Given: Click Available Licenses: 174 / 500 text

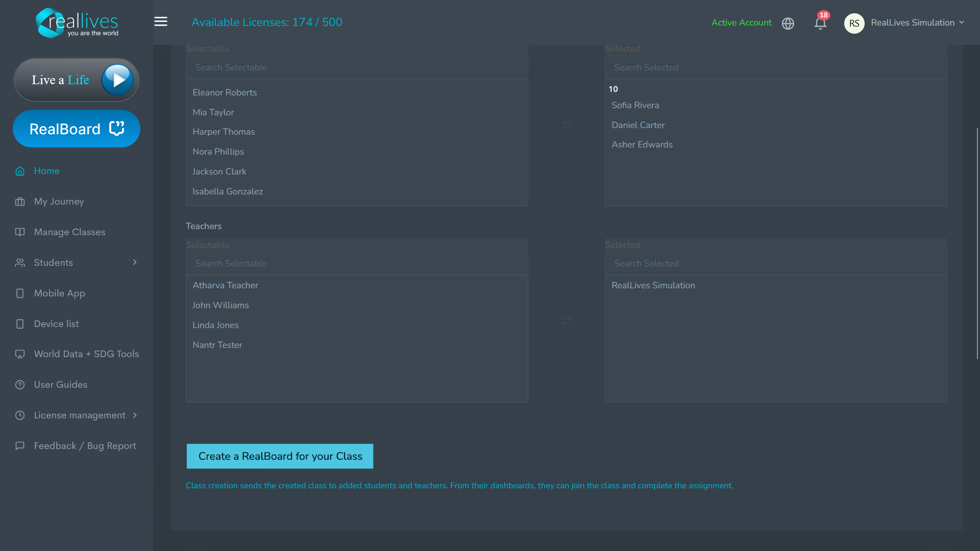Looking at the screenshot, I should tap(267, 22).
